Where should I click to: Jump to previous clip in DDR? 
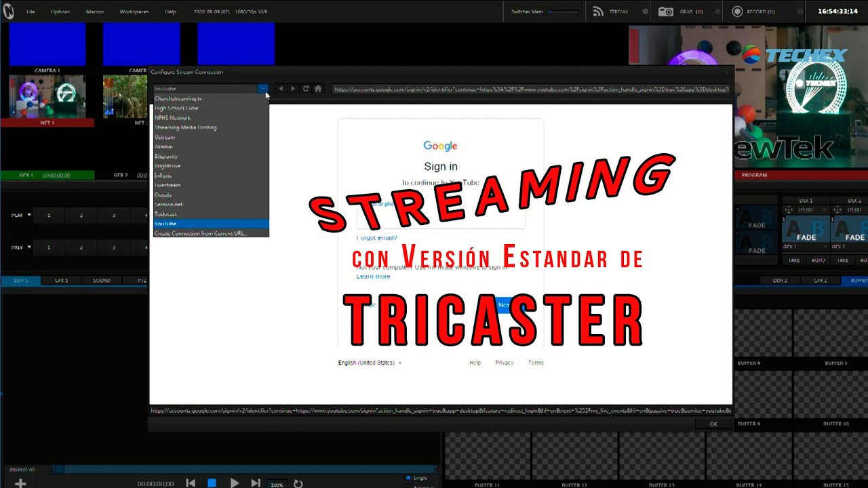tap(191, 483)
